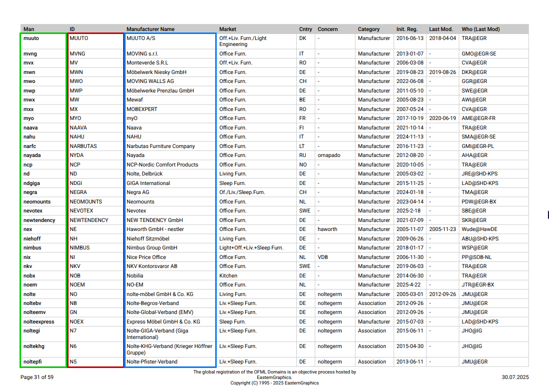
Task: Click the 'Cntry' column header
Action: point(305,29)
